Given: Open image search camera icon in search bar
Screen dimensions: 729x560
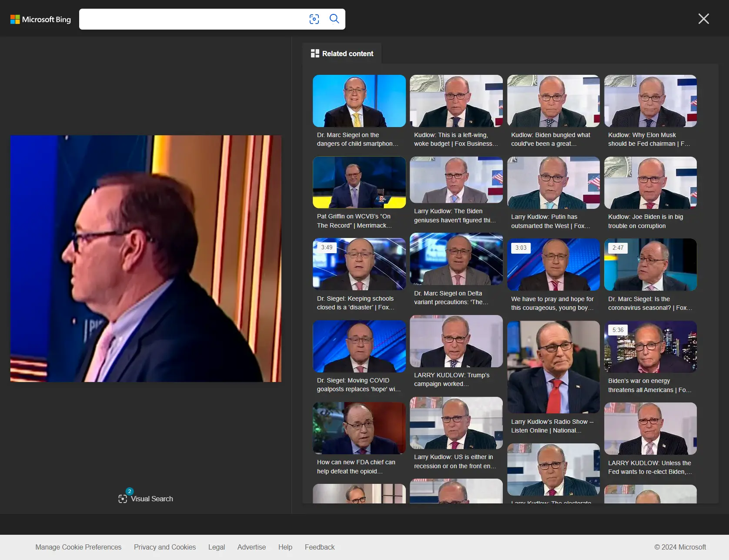Looking at the screenshot, I should (x=314, y=19).
